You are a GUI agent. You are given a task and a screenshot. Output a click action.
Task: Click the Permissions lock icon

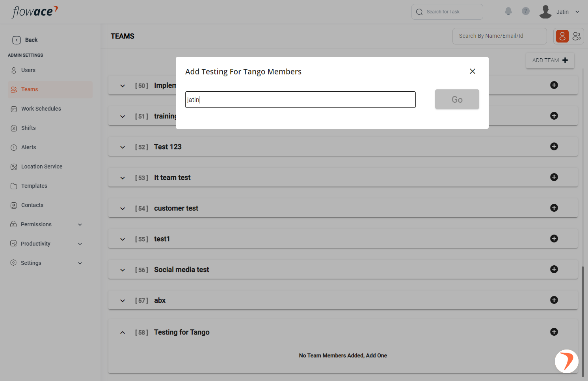[13, 224]
